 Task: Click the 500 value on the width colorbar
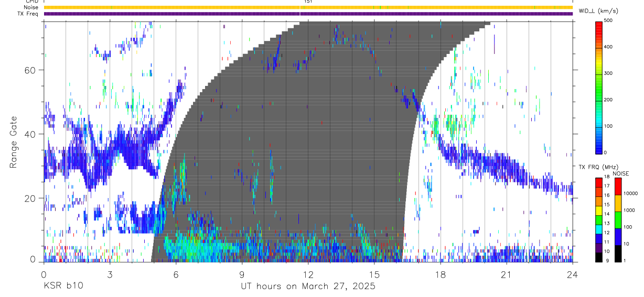point(608,20)
